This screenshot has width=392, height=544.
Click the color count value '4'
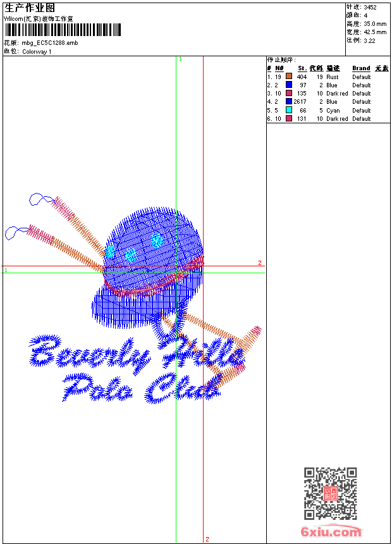tap(365, 15)
